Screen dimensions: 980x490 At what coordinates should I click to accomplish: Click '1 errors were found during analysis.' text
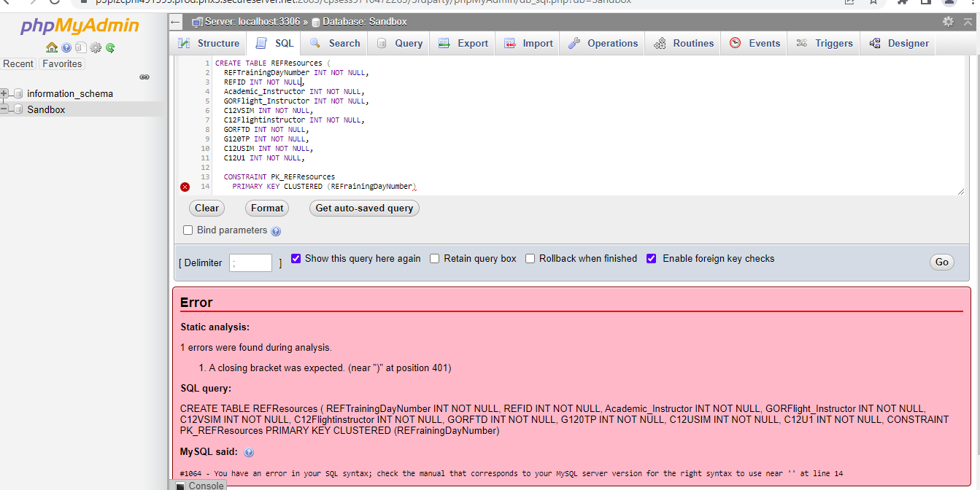pyautogui.click(x=256, y=347)
